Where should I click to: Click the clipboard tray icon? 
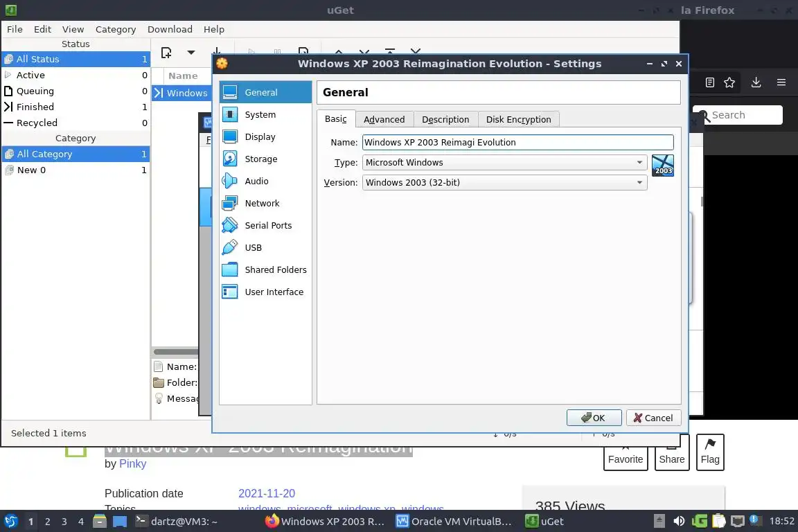point(718,522)
